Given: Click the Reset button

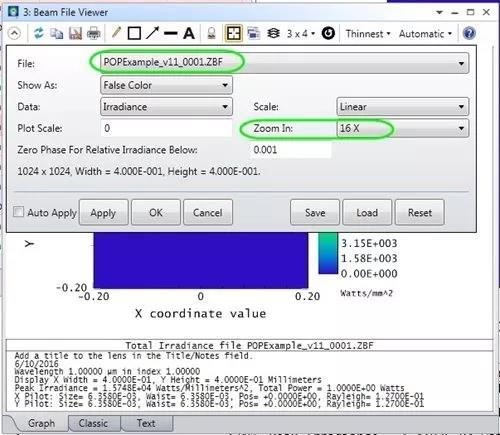Looking at the screenshot, I should point(420,213).
